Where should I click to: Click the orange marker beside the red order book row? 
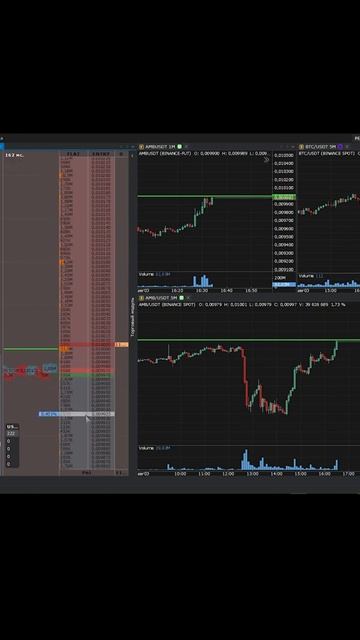click(121, 344)
